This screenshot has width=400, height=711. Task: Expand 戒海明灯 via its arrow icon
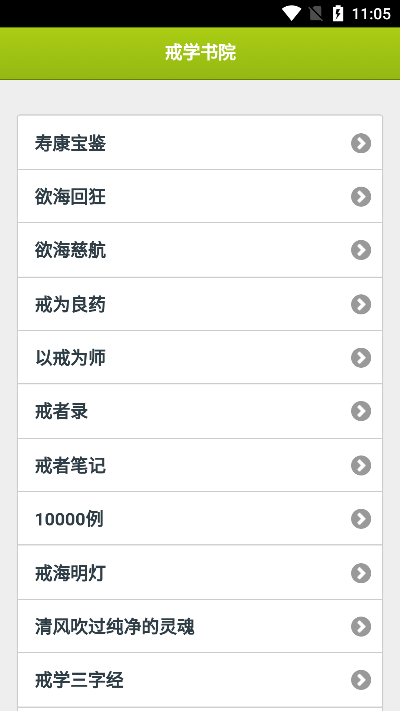click(361, 573)
